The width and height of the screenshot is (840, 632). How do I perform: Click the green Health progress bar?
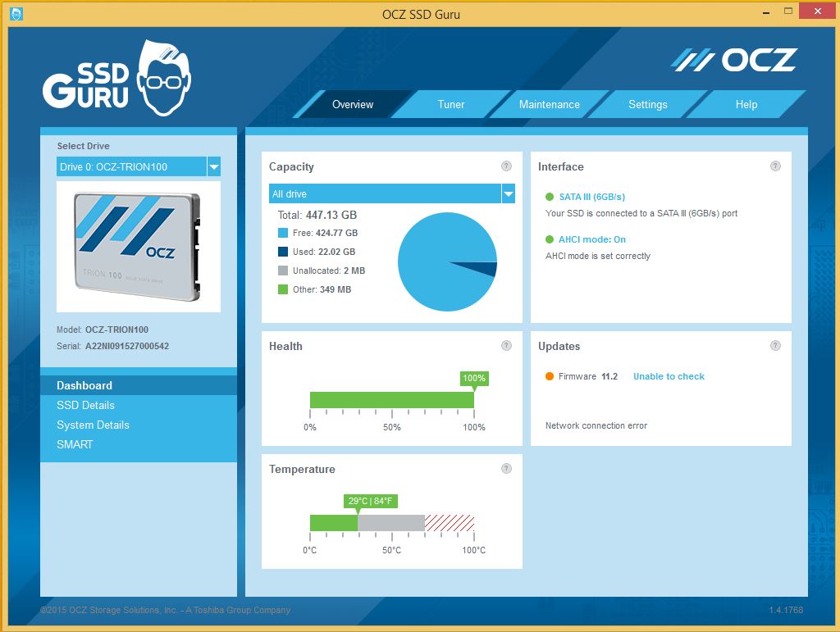click(x=392, y=400)
